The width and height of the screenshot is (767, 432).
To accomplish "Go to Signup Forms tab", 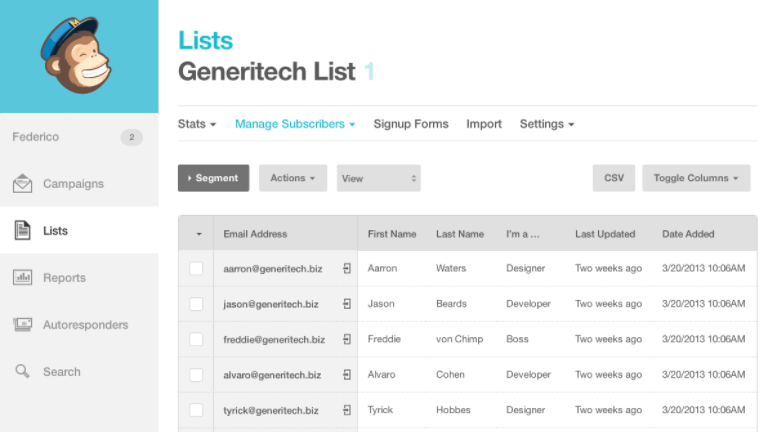I will [x=411, y=124].
